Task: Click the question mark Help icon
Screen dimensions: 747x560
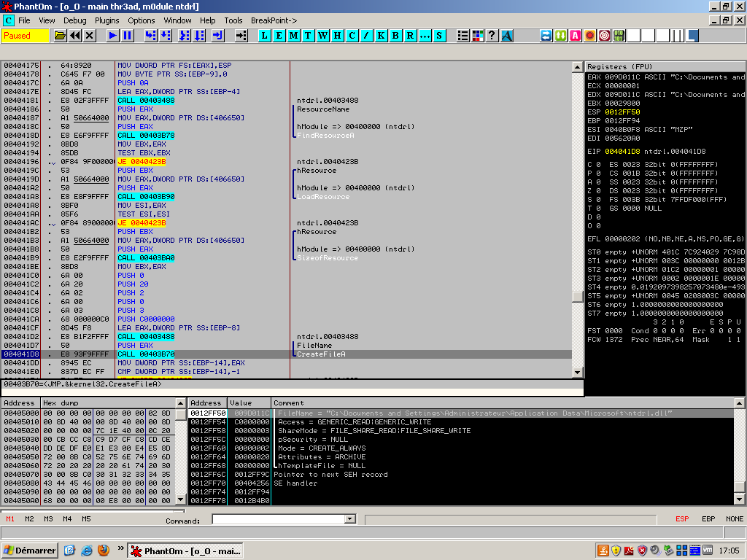Action: click(492, 36)
